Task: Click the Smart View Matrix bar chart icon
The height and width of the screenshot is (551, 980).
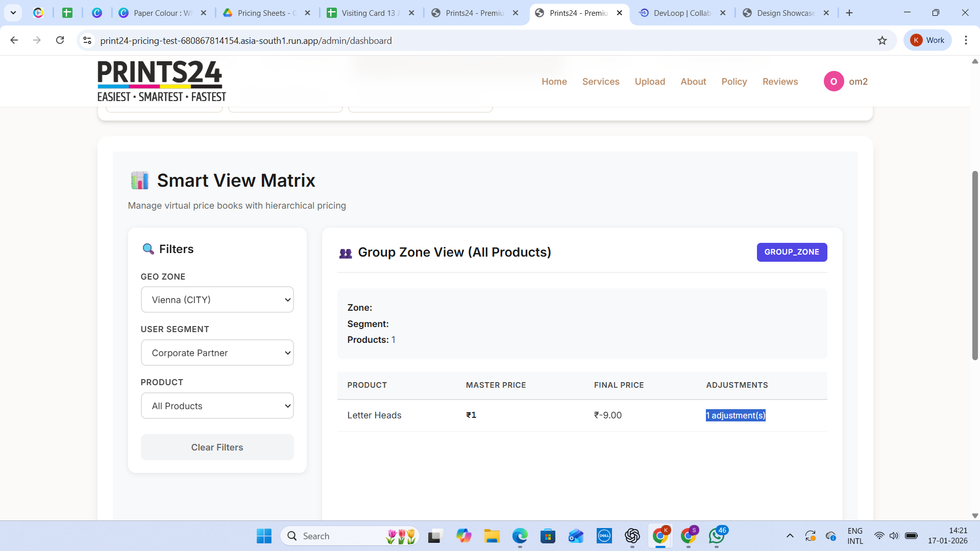Action: (x=139, y=180)
